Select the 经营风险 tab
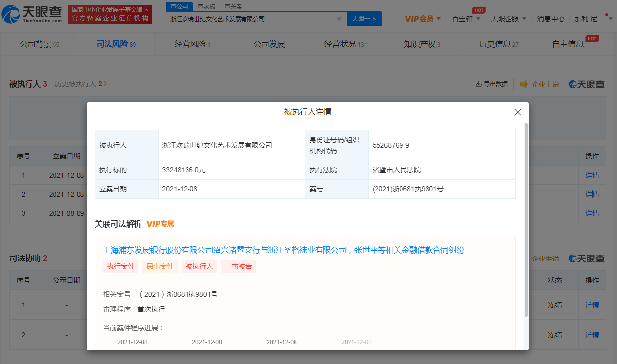Screen dimensions: 617x364 point(192,44)
